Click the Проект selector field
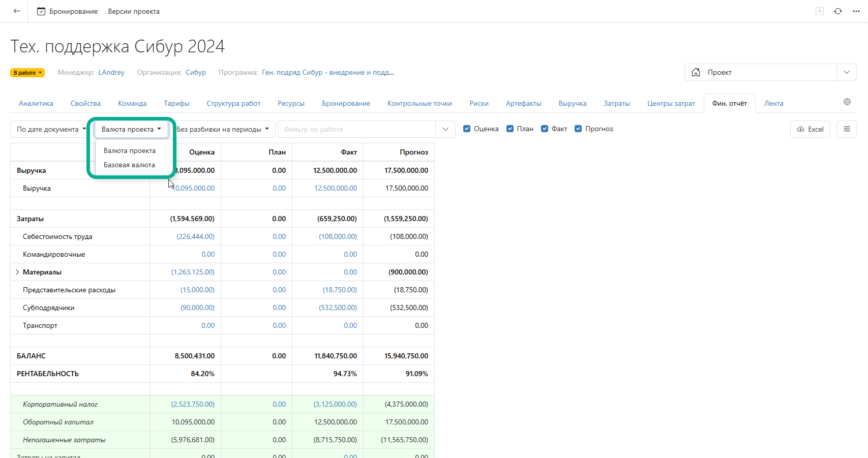The height and width of the screenshot is (458, 868). coord(761,72)
